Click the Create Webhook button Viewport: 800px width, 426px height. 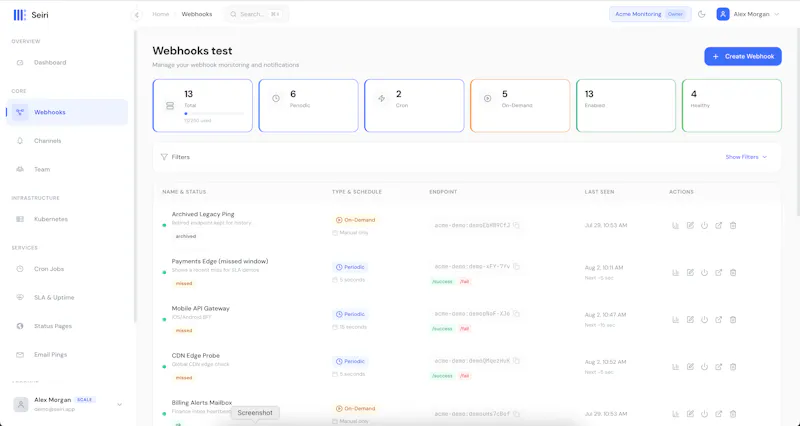743,57
